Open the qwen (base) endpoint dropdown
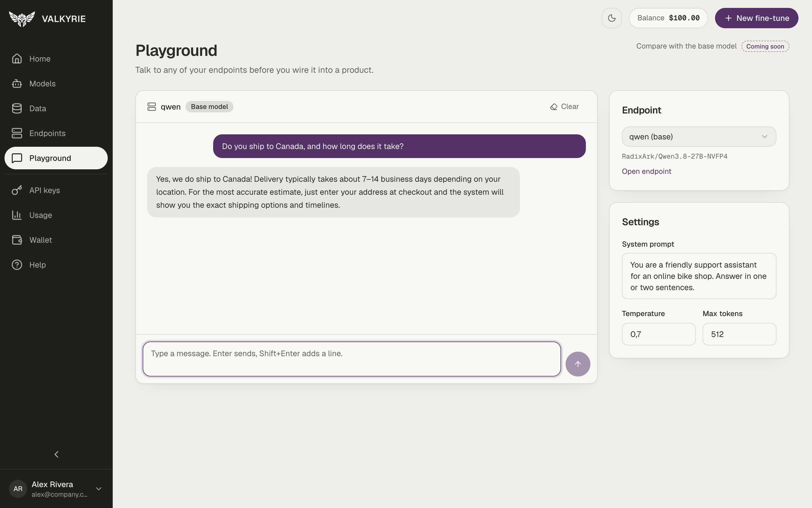 pyautogui.click(x=699, y=137)
